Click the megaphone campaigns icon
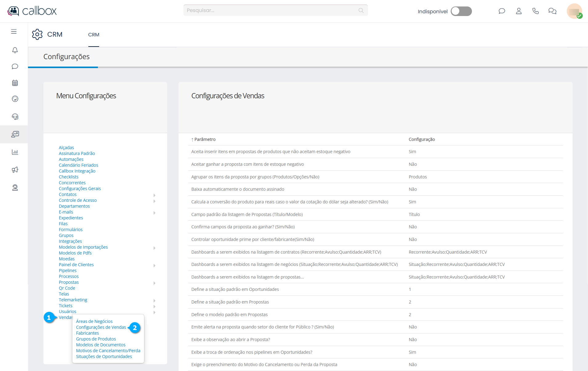This screenshot has height=371, width=588. point(15,170)
